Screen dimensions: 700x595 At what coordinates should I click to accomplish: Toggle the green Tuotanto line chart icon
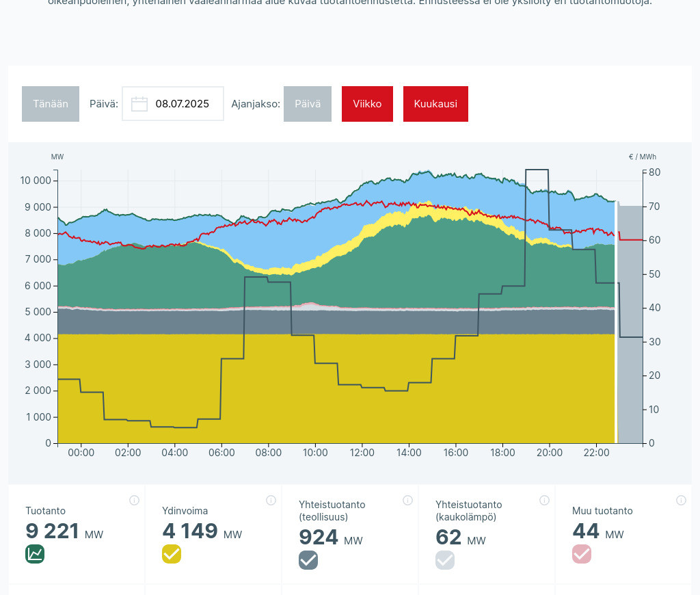(x=35, y=554)
